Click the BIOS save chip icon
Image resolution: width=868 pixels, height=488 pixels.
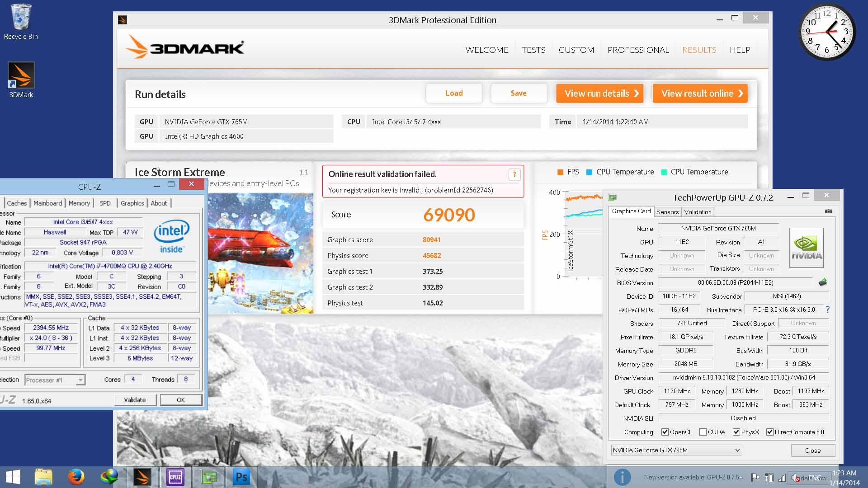tap(823, 282)
